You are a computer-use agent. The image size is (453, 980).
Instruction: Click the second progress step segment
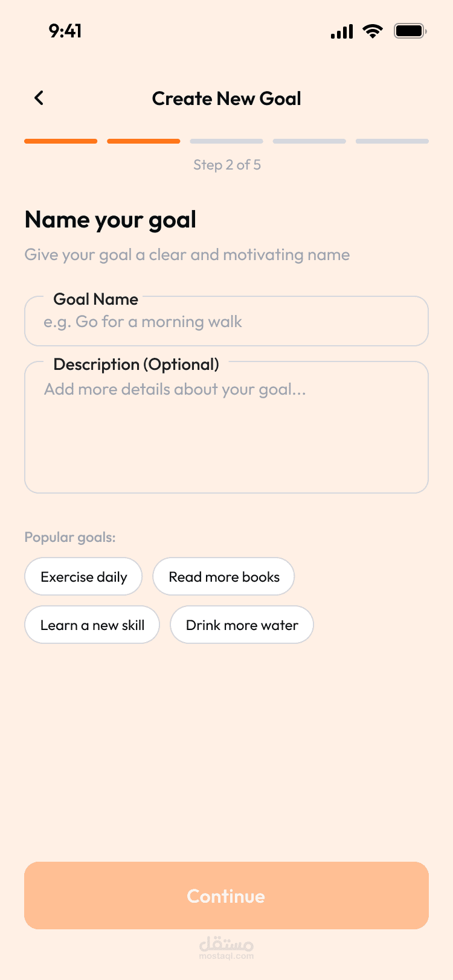coord(144,141)
